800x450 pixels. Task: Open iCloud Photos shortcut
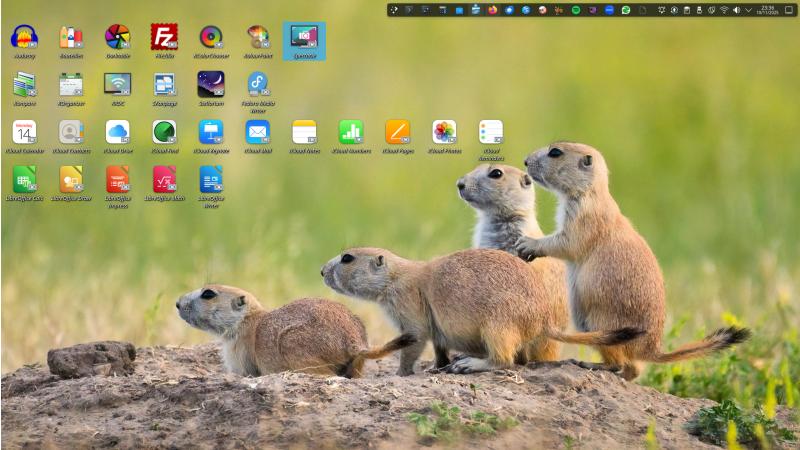click(444, 132)
